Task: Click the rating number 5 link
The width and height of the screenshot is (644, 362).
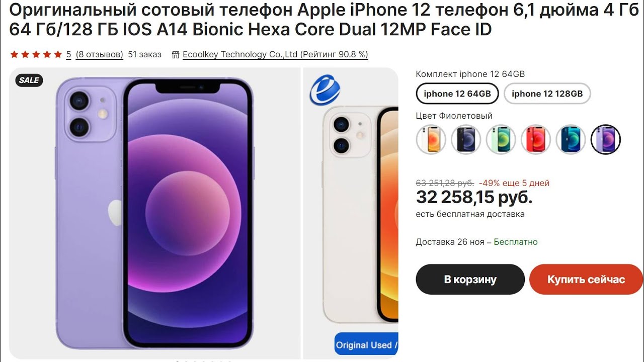Action: pyautogui.click(x=68, y=54)
